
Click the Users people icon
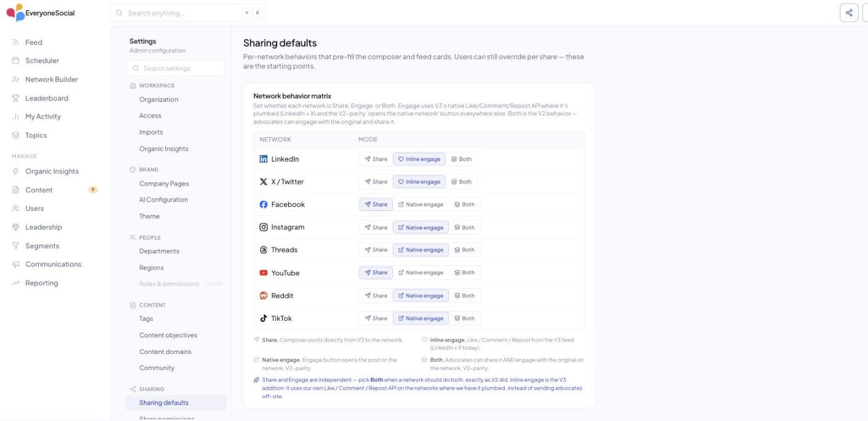pos(16,208)
